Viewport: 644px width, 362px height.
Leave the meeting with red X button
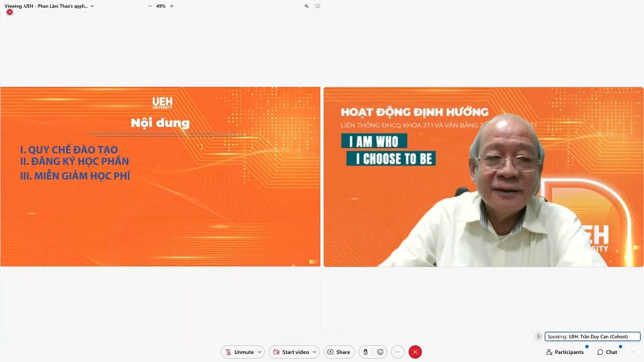(x=415, y=352)
